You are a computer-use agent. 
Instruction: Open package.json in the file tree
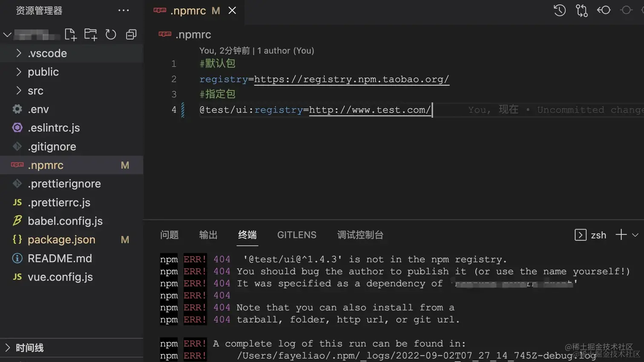(72, 239)
